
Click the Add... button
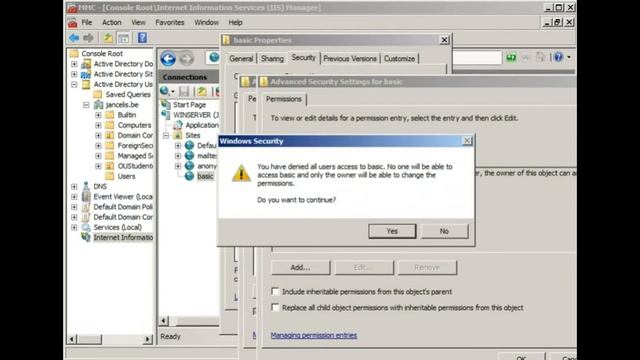(x=300, y=267)
